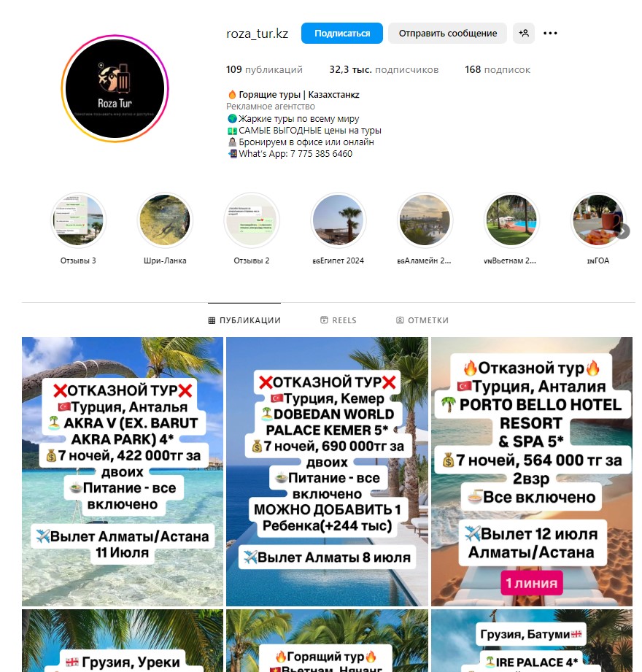642x672 pixels.
Task: Switch to the Отметки tab
Action: click(422, 320)
